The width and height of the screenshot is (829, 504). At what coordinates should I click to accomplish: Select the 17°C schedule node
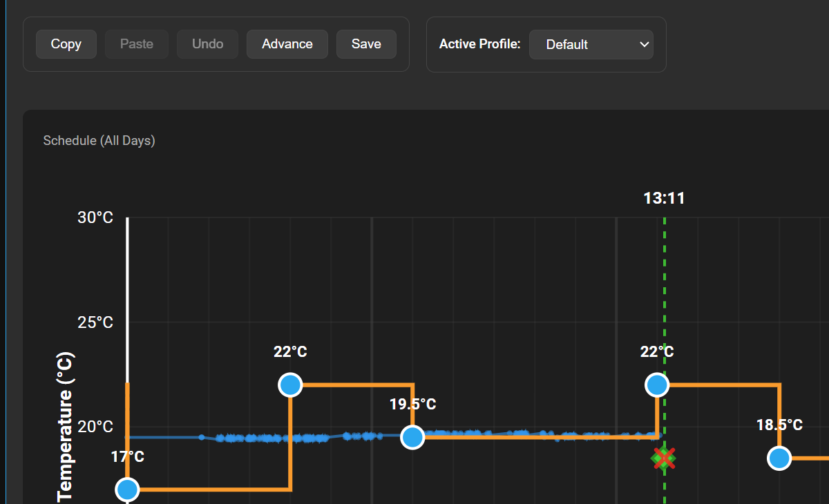(128, 490)
